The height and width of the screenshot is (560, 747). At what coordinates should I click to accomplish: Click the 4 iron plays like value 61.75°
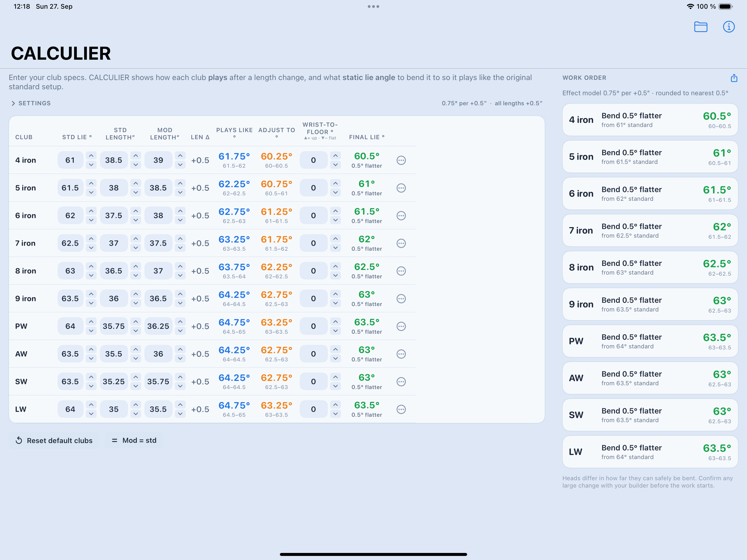pyautogui.click(x=234, y=157)
